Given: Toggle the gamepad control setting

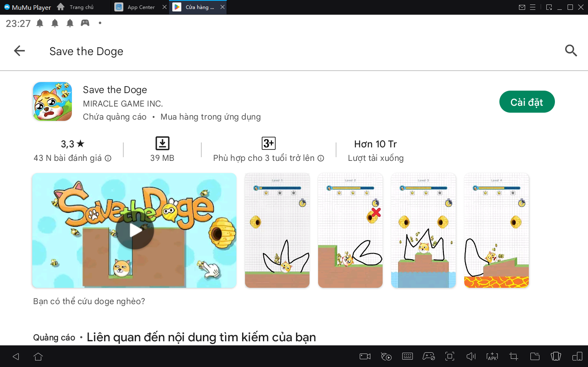Looking at the screenshot, I should (428, 356).
